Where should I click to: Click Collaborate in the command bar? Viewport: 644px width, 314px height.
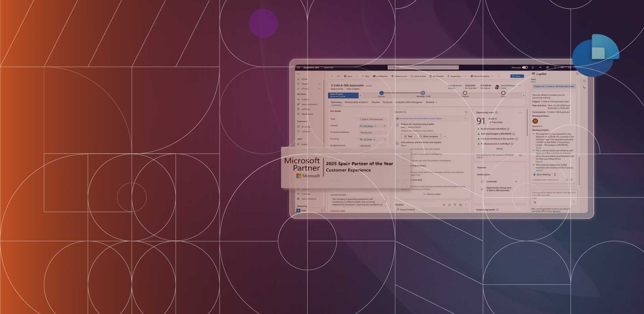[380, 76]
